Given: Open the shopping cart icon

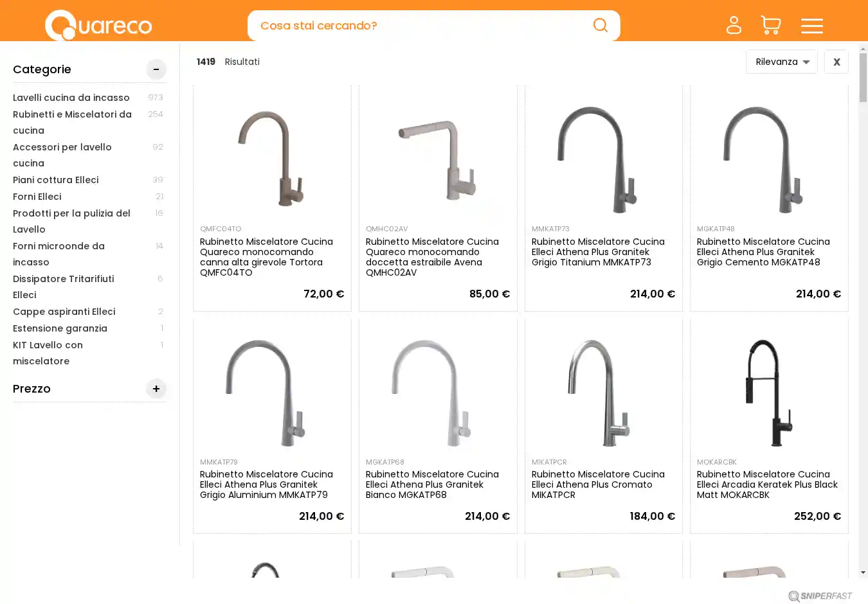Looking at the screenshot, I should click(x=770, y=25).
